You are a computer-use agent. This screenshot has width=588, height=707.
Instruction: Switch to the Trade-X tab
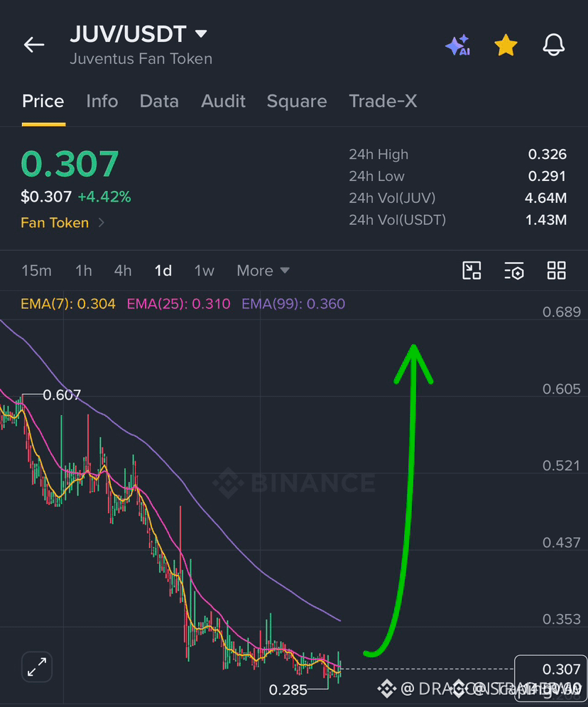pyautogui.click(x=383, y=101)
